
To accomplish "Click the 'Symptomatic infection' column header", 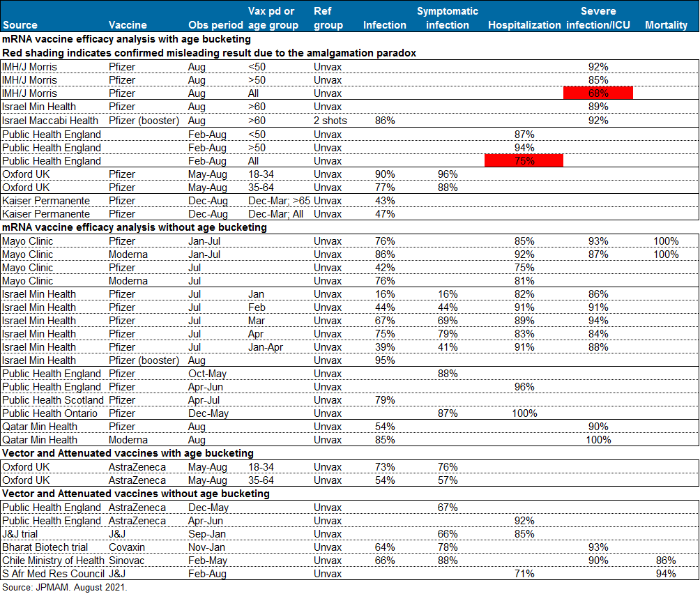I will [x=448, y=18].
